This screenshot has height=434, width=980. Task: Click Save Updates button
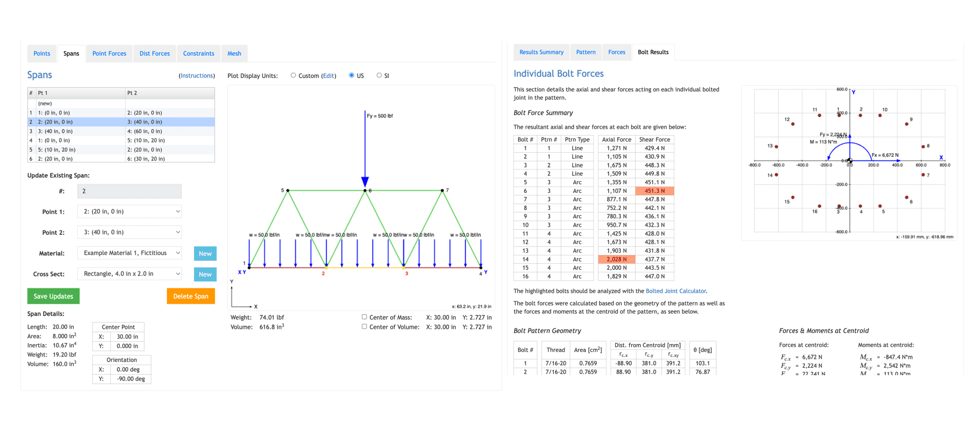tap(54, 296)
